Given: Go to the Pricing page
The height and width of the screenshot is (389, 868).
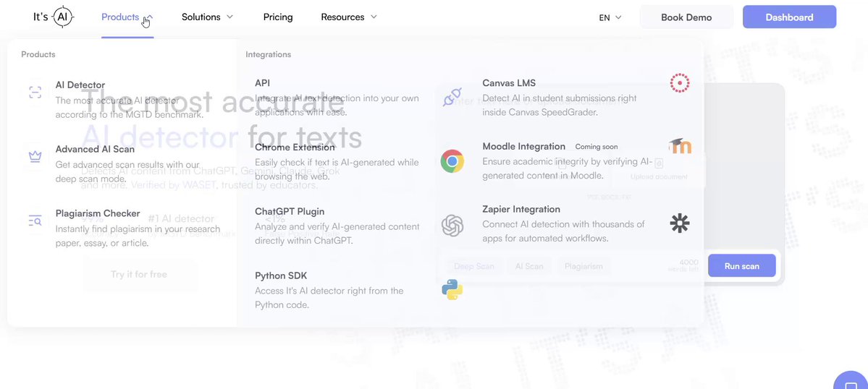Looking at the screenshot, I should click(278, 17).
